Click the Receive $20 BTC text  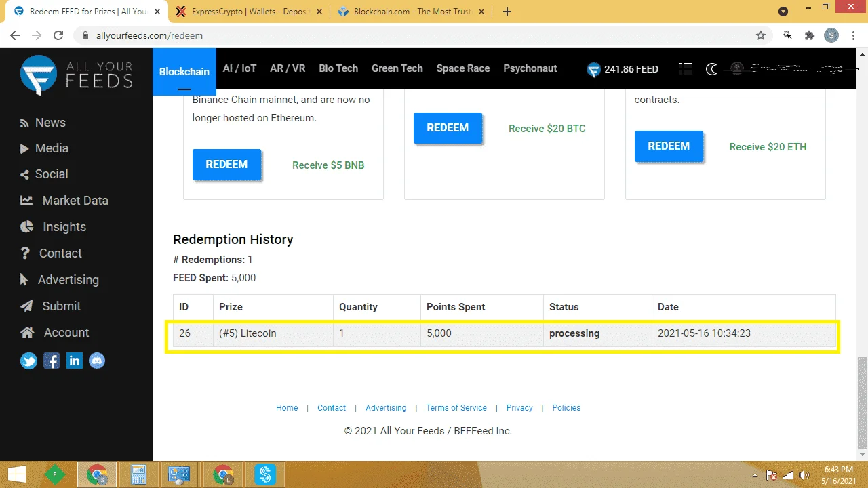click(x=547, y=129)
